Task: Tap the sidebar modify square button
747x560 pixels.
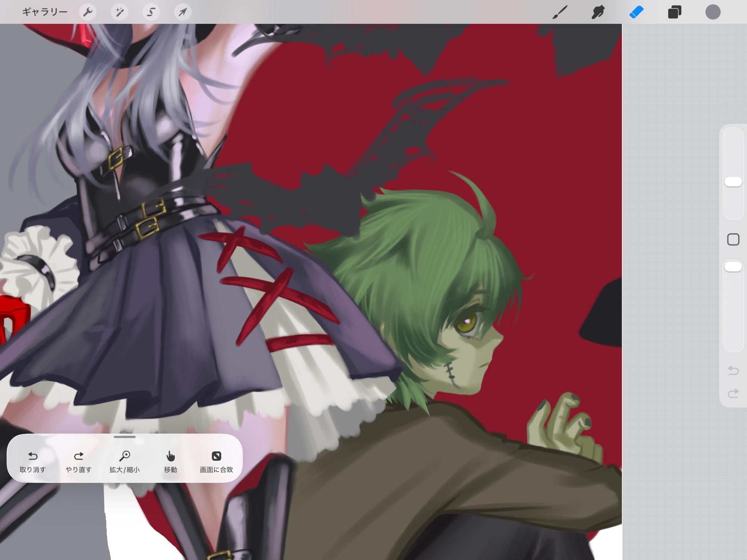Action: pos(733,239)
